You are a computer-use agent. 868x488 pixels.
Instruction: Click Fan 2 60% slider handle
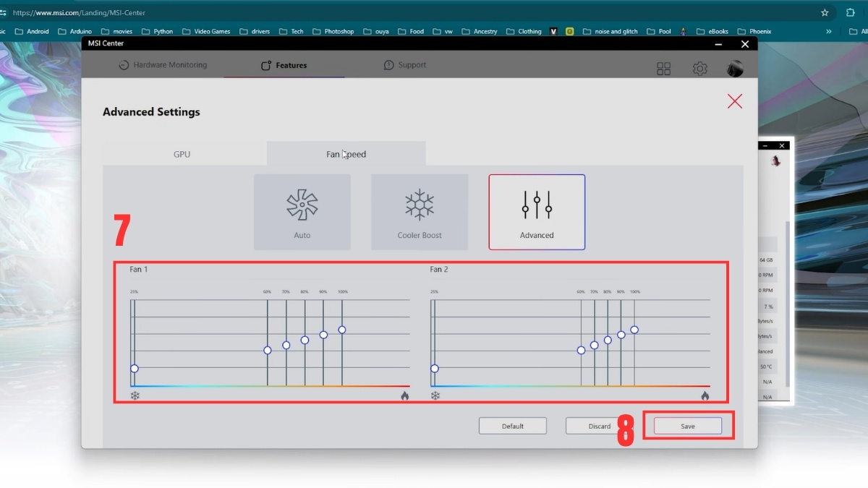pos(581,350)
